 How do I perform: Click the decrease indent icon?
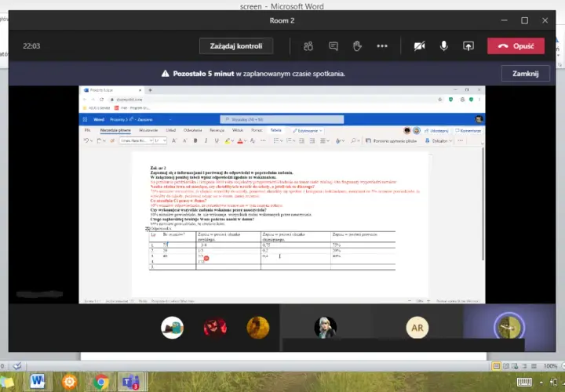[301, 141]
